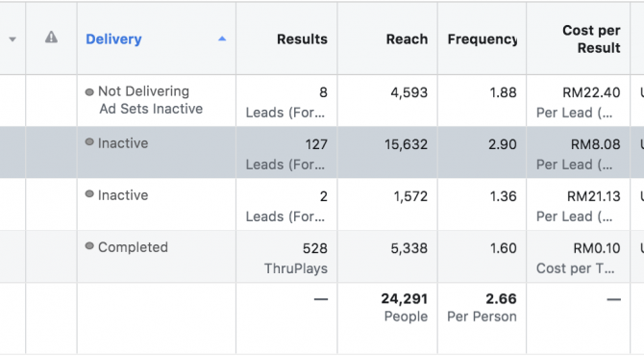The width and height of the screenshot is (644, 356).
Task: Click the RM22.40 cost per lead cell
Action: (x=578, y=101)
